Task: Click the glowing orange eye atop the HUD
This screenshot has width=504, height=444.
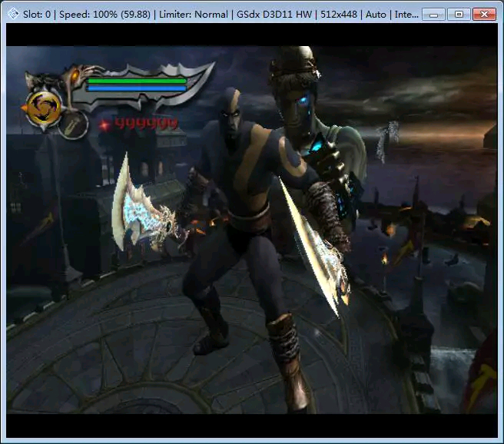Action: [75, 76]
